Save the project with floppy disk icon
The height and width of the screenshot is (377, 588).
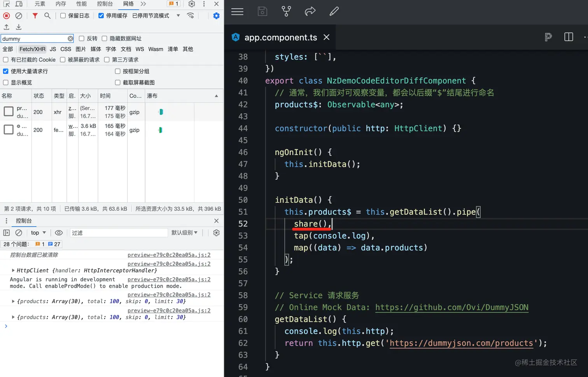(262, 11)
